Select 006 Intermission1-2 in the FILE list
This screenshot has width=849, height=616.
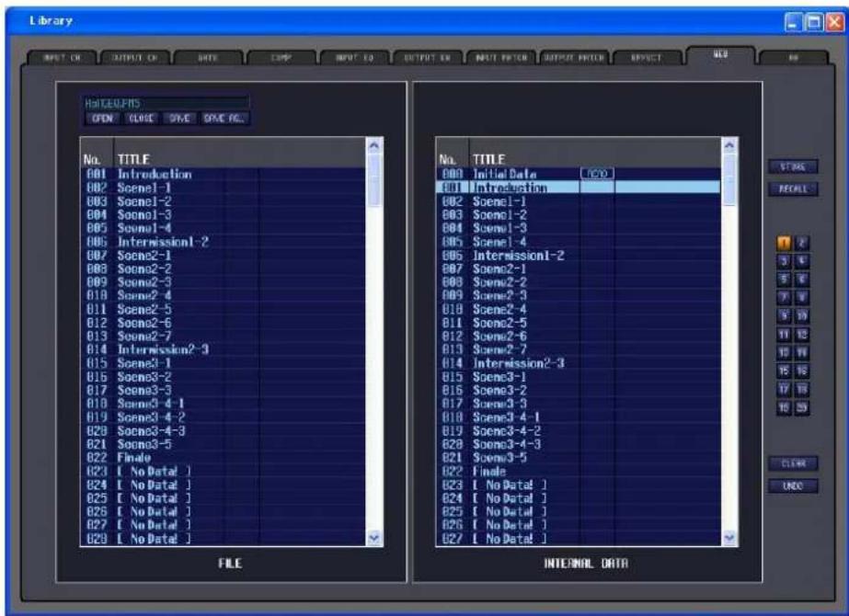click(x=224, y=242)
